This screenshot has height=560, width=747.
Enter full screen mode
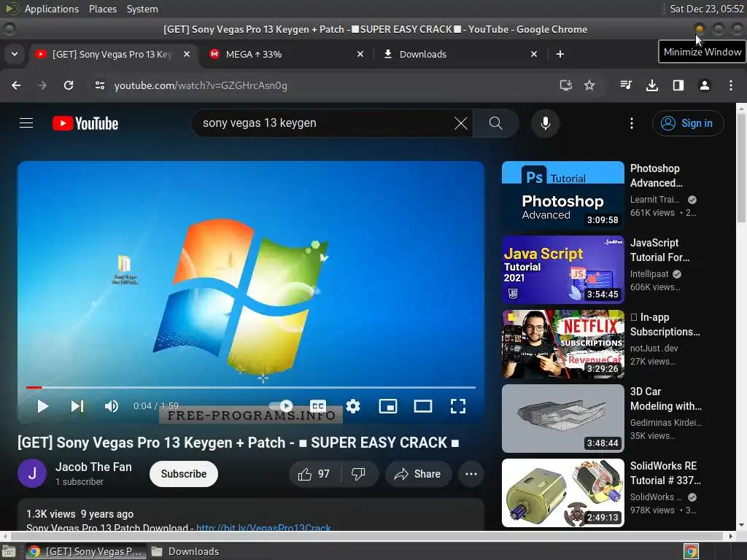458,406
